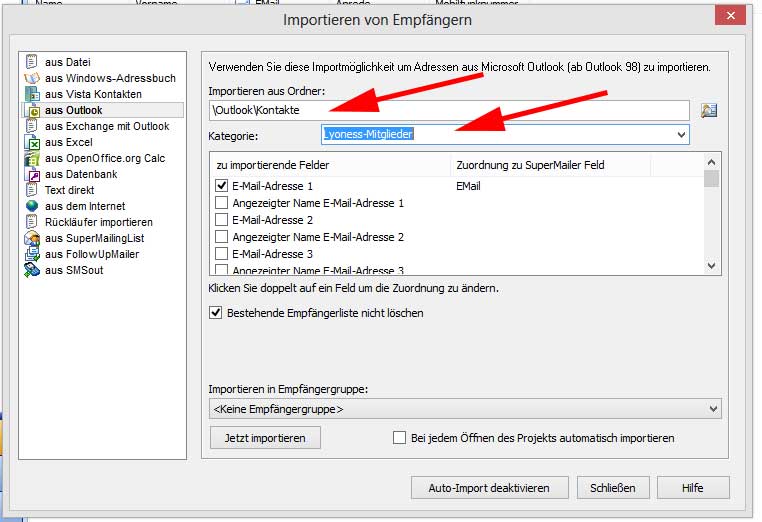Click the FollowUpMailer icon
The width and height of the screenshot is (762, 522).
pos(32,254)
